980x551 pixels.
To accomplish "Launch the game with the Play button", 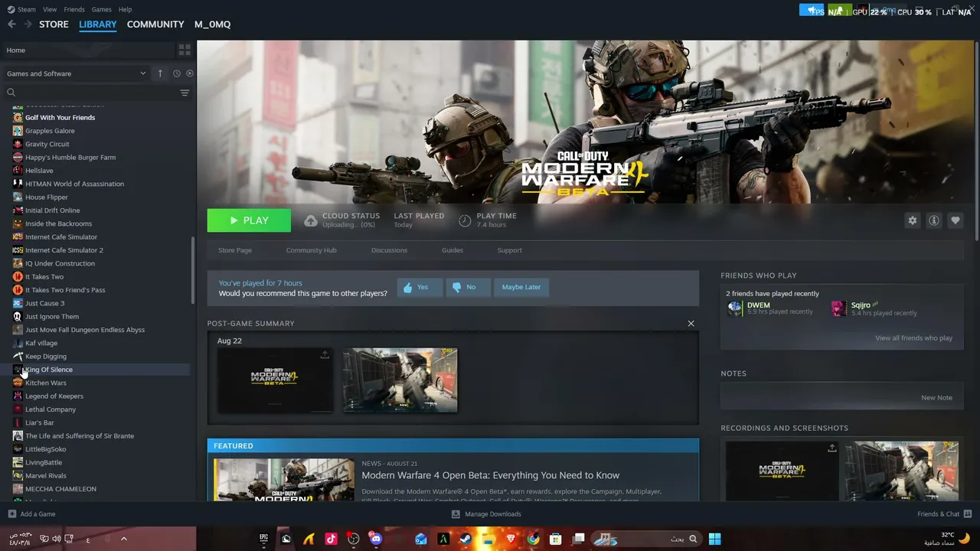I will (x=249, y=220).
